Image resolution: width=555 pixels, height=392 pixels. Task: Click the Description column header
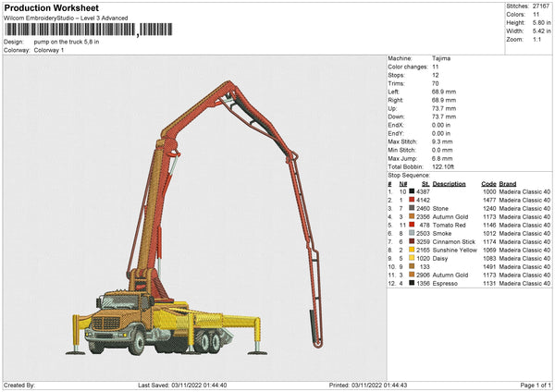449,183
